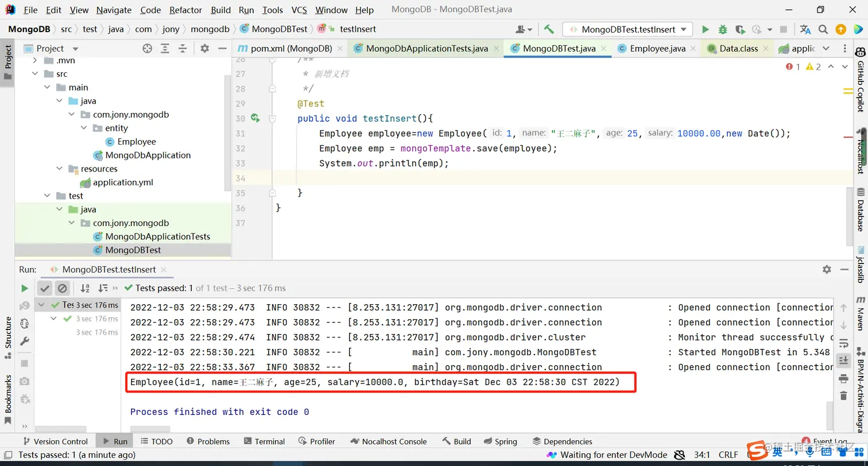The height and width of the screenshot is (466, 868).
Task: Go to next console occurrence arrow
Action: point(843,325)
